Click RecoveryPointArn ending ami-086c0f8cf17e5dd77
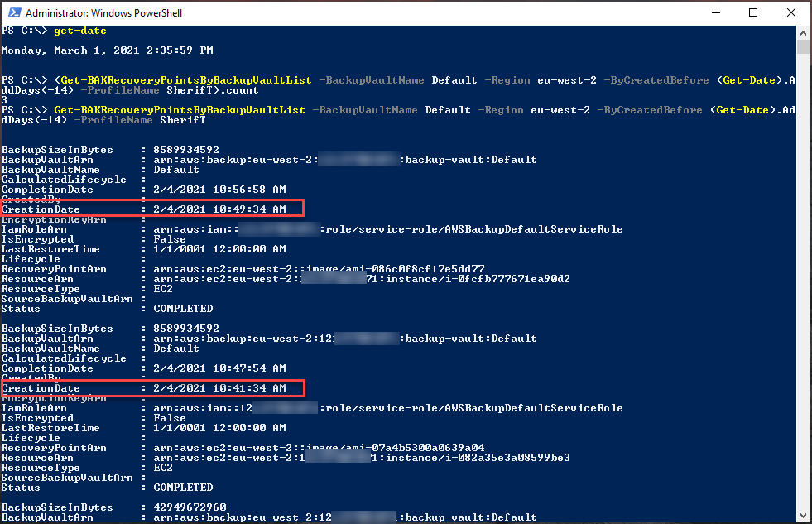The height and width of the screenshot is (524, 812). click(x=319, y=269)
